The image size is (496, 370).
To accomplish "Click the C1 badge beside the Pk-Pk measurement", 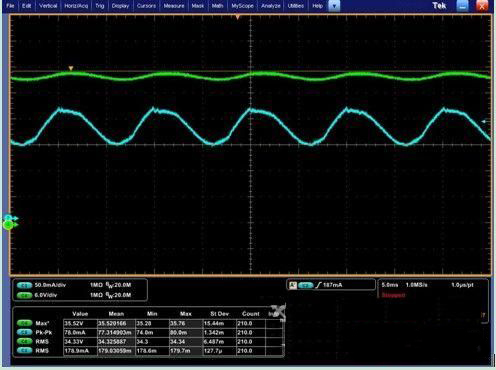I will pos(24,332).
